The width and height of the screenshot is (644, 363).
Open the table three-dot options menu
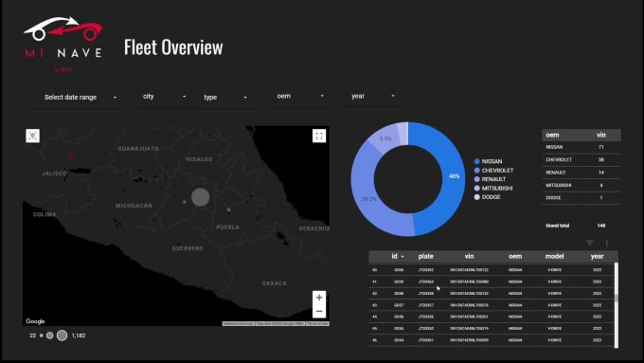click(x=607, y=244)
